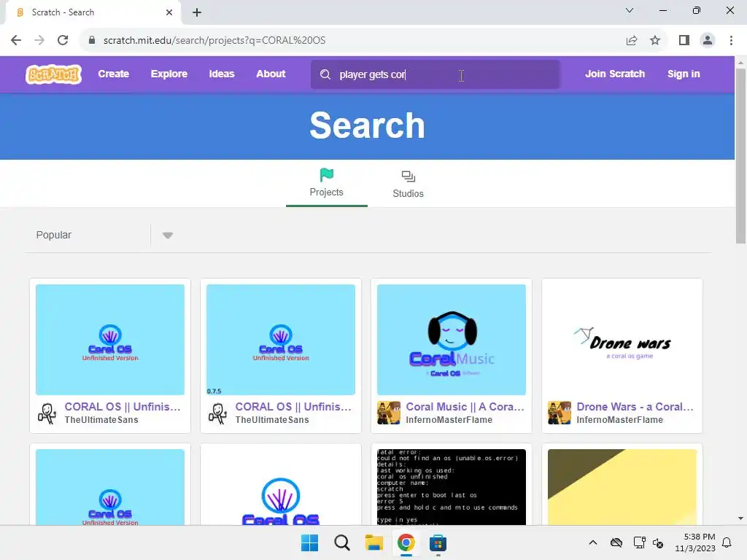
Task: Click Sign in
Action: pyautogui.click(x=684, y=74)
